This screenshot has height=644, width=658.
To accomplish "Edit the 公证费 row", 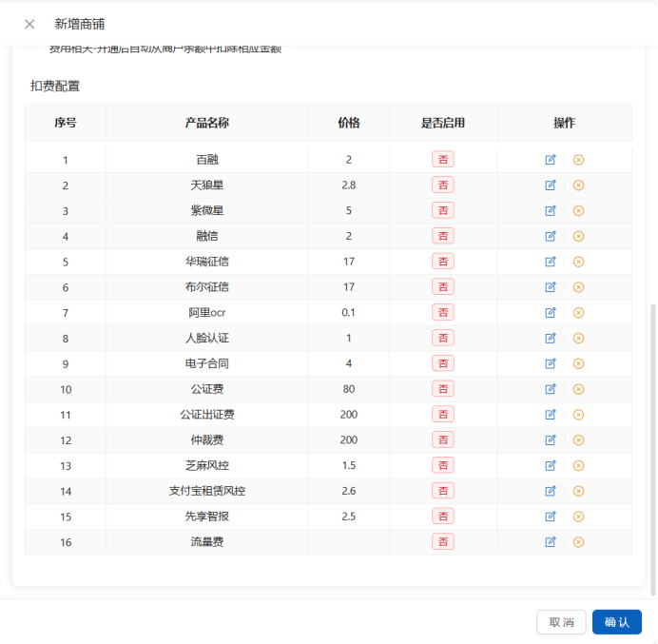I will click(551, 389).
